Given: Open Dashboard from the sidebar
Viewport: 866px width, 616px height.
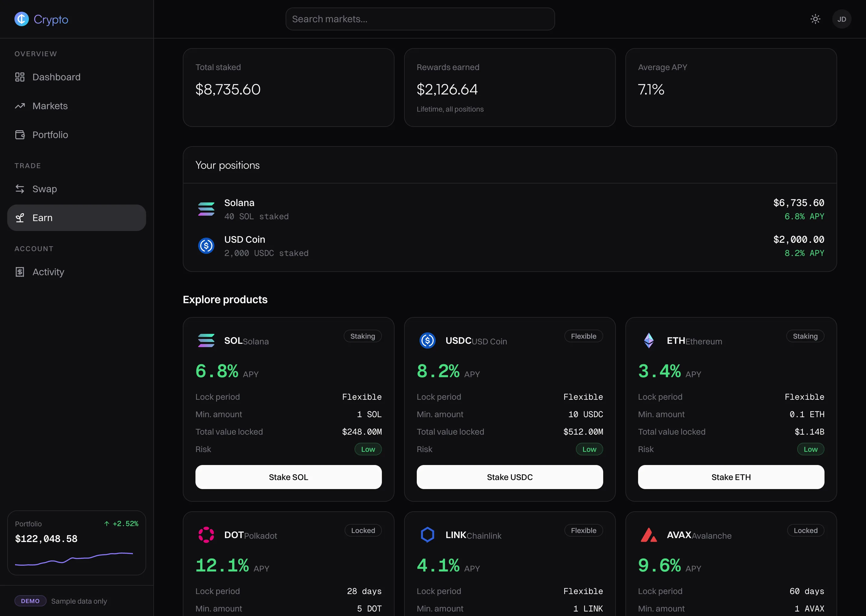Looking at the screenshot, I should point(77,77).
